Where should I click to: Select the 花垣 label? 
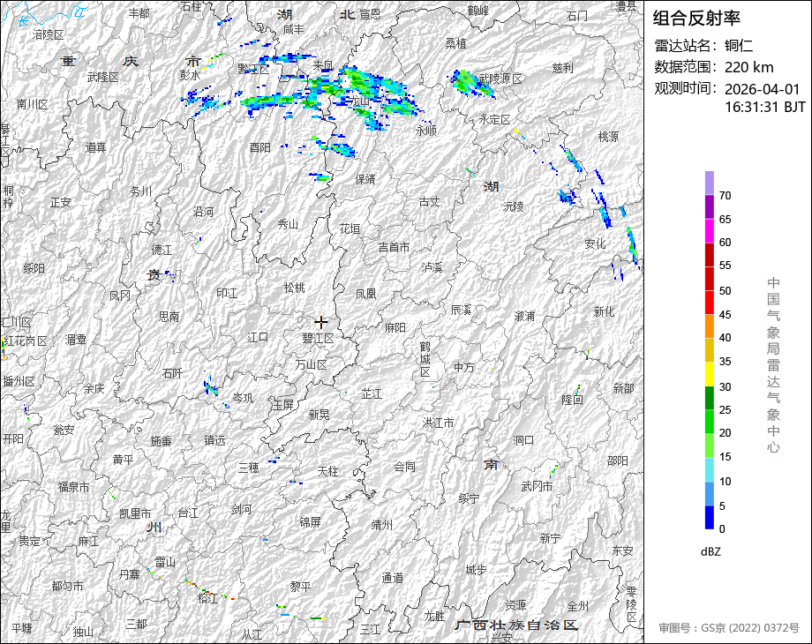(x=350, y=228)
